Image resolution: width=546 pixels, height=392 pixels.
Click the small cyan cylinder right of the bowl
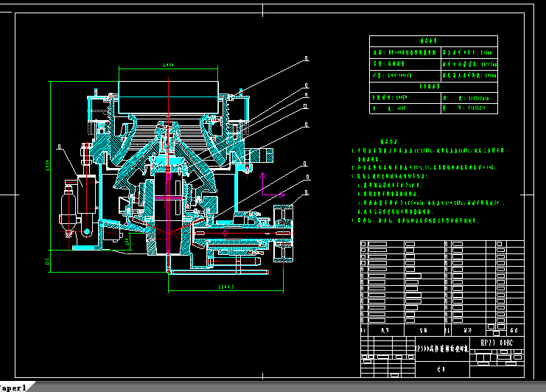point(262,155)
